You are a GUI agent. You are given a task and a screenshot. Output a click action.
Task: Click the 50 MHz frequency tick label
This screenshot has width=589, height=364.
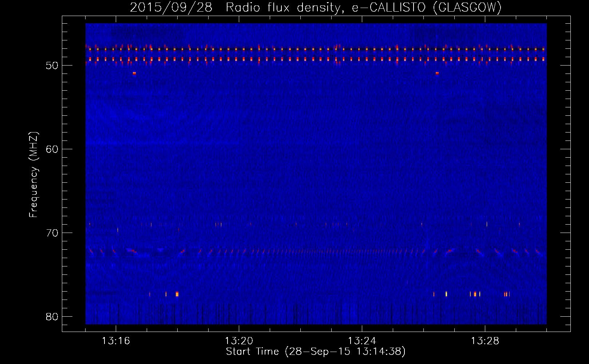52,66
